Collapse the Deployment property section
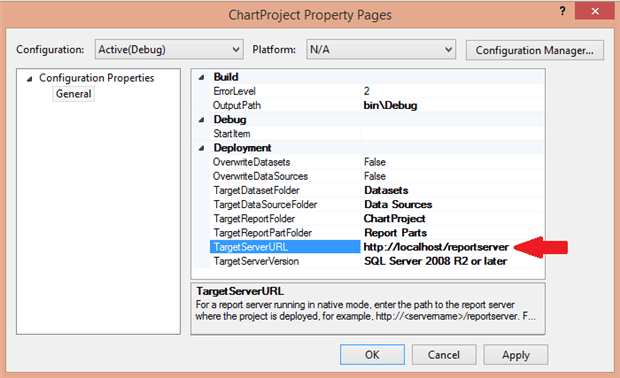This screenshot has width=620, height=378. click(201, 148)
